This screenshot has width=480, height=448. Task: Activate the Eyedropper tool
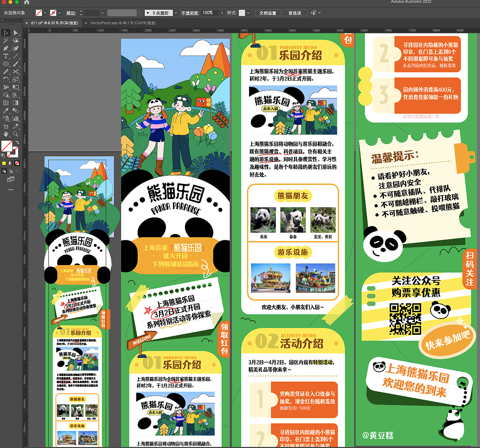point(6,111)
